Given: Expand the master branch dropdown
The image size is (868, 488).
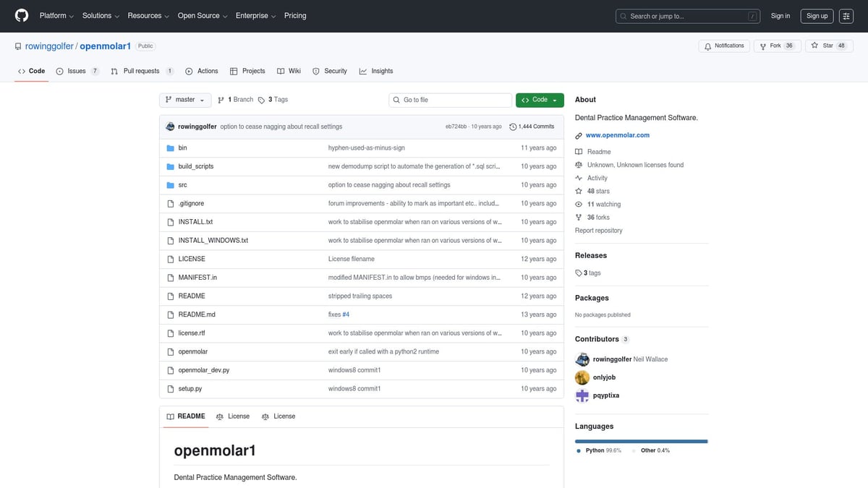Looking at the screenshot, I should [x=185, y=100].
